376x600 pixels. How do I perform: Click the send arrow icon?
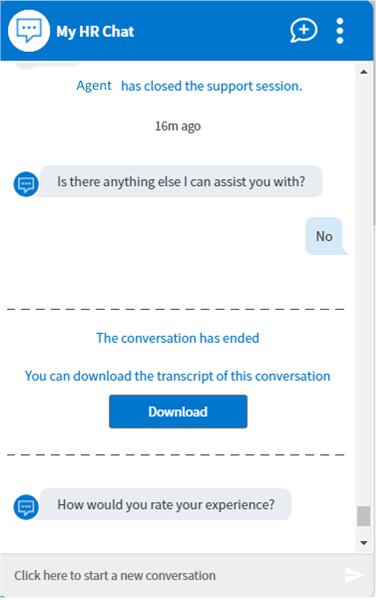353,575
